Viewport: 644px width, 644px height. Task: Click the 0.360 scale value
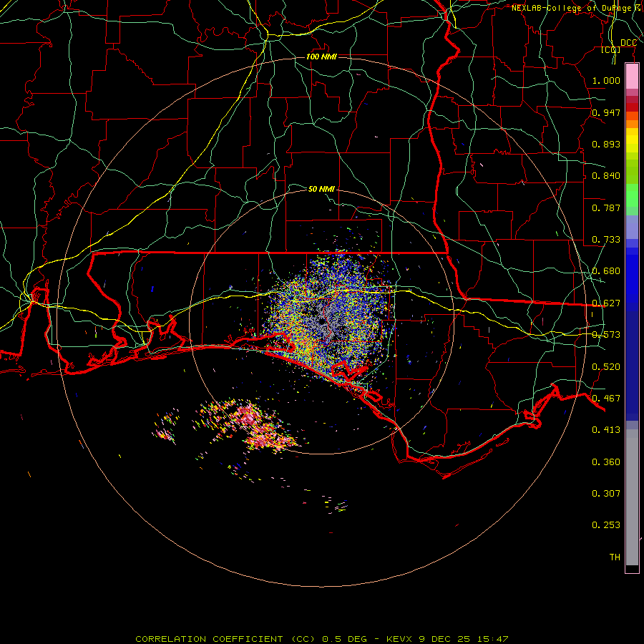click(x=606, y=462)
